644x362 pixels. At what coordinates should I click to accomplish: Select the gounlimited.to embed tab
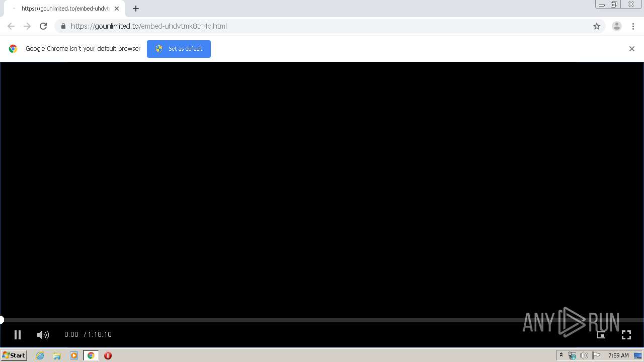click(x=64, y=9)
